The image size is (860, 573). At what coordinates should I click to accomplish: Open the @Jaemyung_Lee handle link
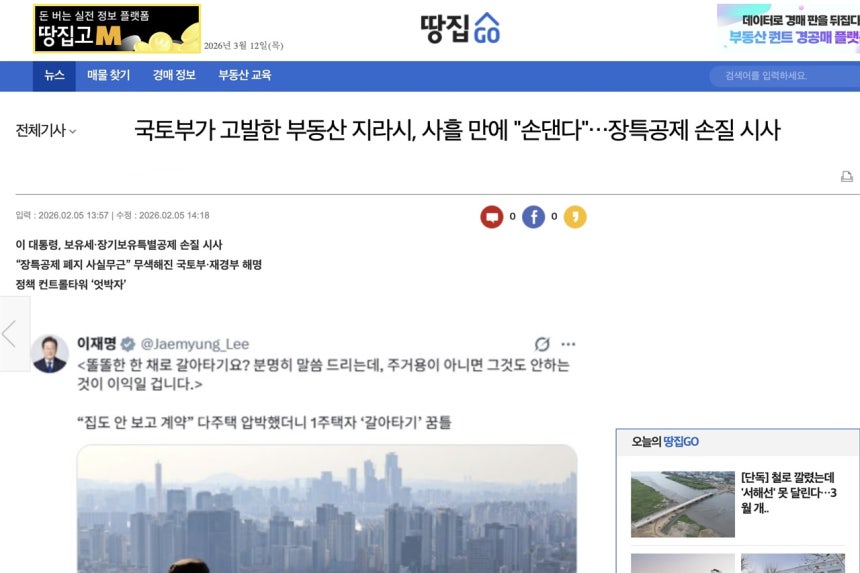[x=195, y=344]
